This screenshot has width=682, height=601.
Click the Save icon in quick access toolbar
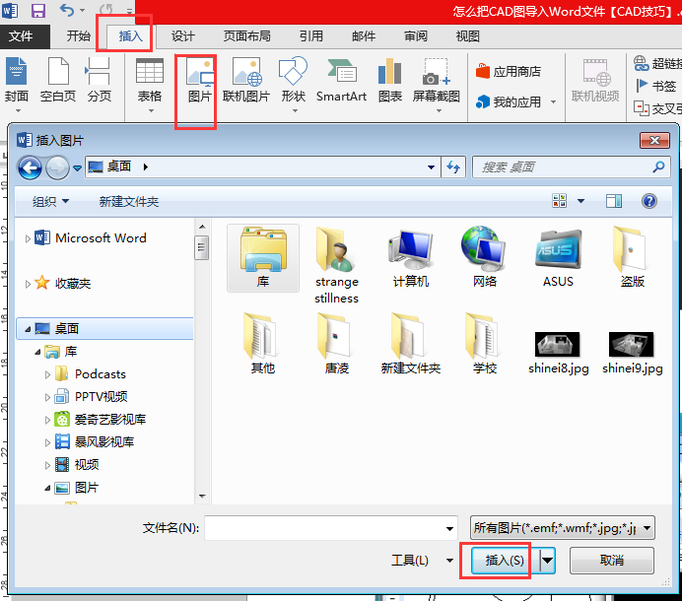tap(38, 10)
